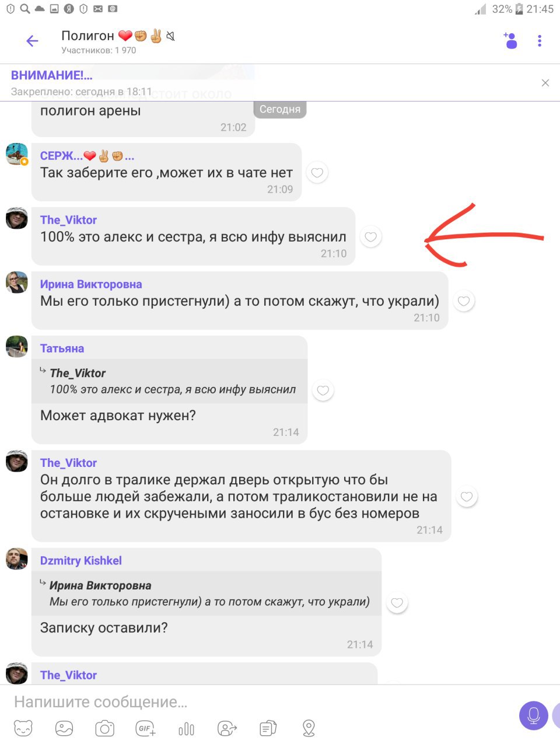Open the gallery picture icon

click(x=64, y=728)
